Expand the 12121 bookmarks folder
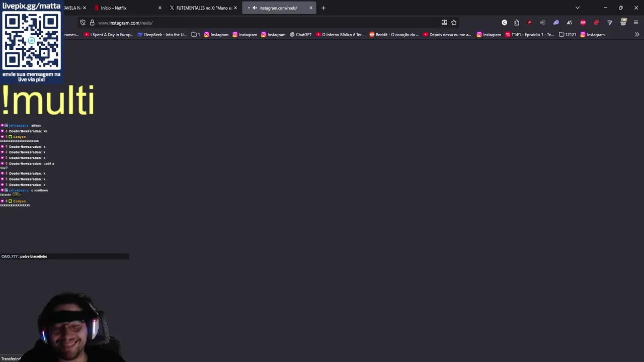 coord(568,35)
